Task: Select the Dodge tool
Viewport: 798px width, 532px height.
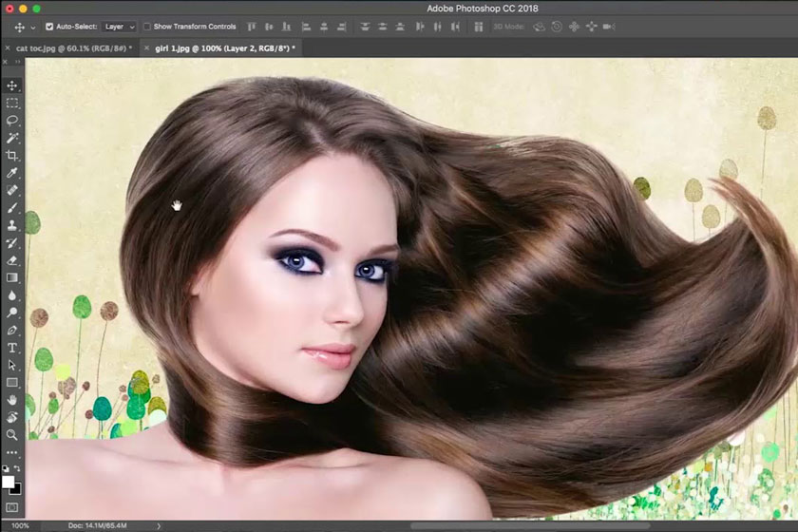Action: [12, 313]
